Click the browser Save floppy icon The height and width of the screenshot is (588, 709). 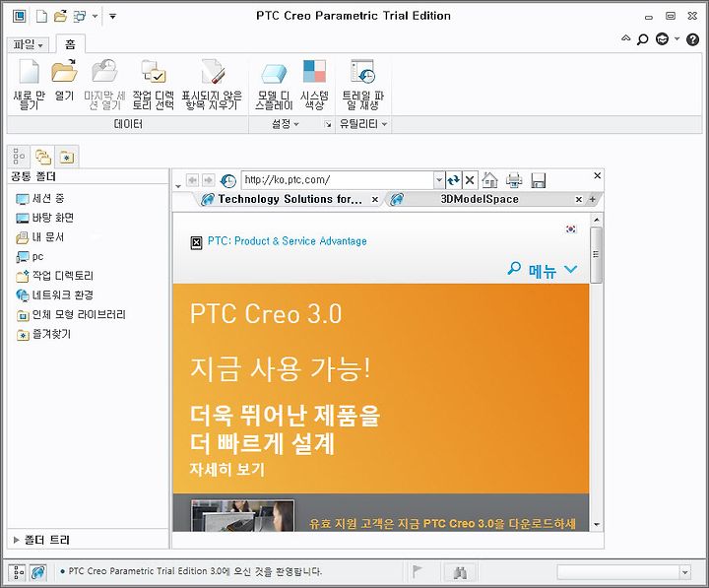click(x=538, y=180)
